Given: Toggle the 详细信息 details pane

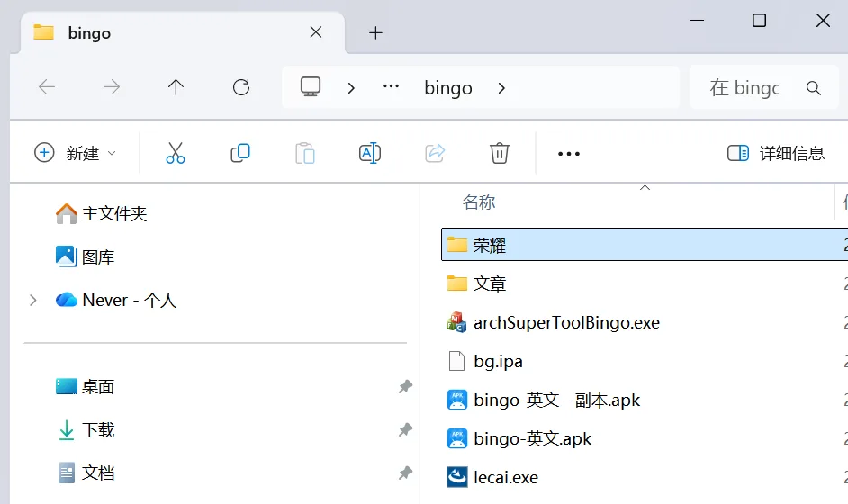Looking at the screenshot, I should 775,153.
